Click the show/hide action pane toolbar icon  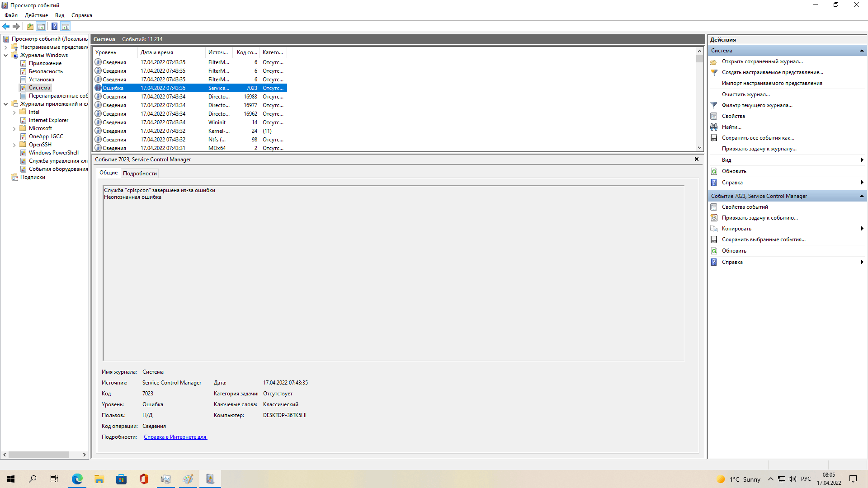tap(66, 26)
